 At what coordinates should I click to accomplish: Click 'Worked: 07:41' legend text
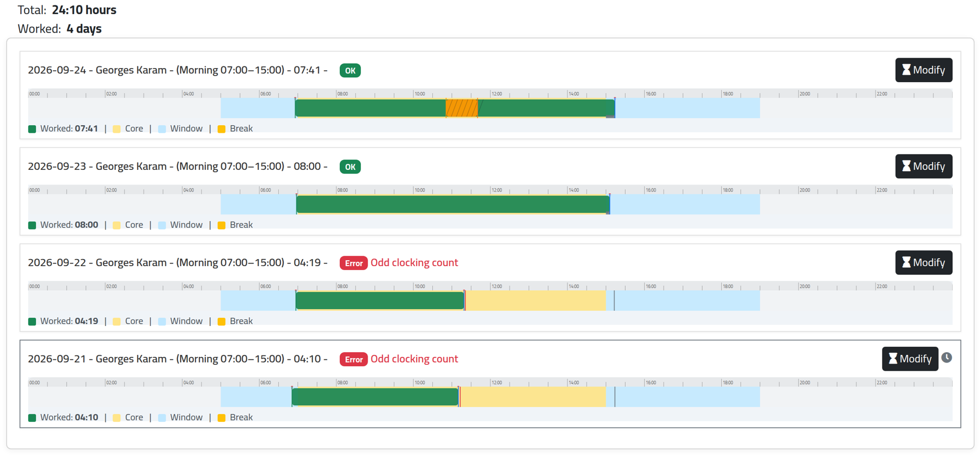coord(69,129)
